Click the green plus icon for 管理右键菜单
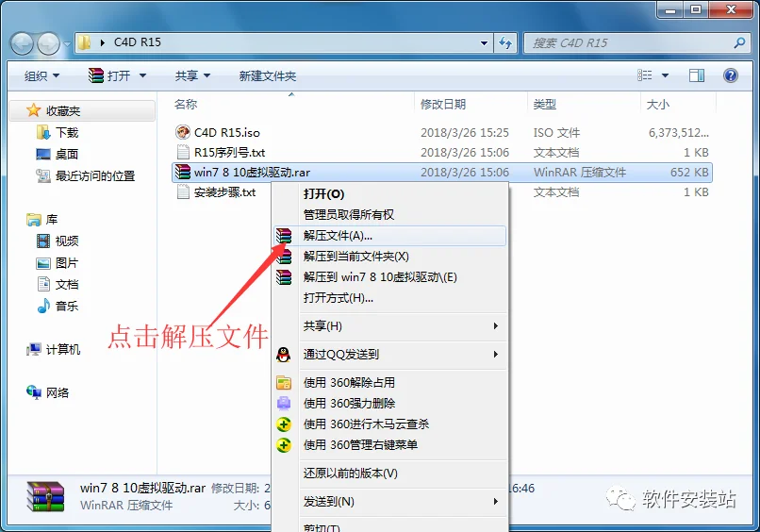The image size is (760, 532). [284, 445]
